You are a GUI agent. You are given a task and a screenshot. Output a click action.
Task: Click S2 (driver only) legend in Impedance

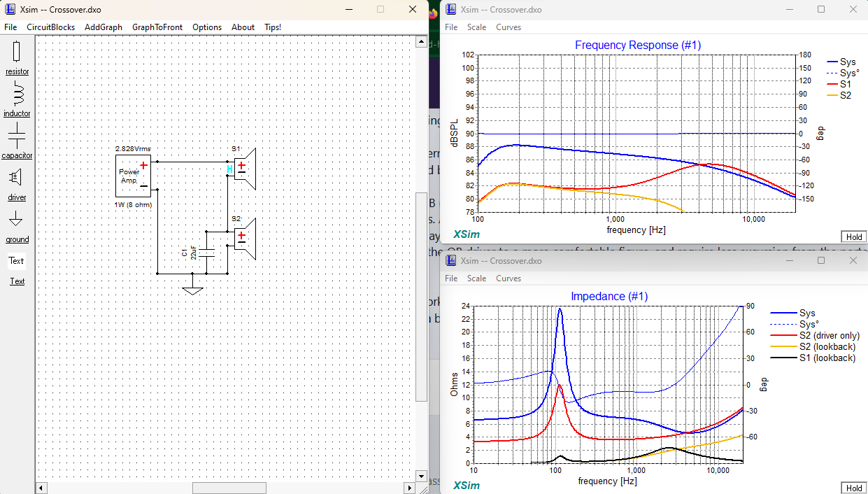click(x=815, y=336)
